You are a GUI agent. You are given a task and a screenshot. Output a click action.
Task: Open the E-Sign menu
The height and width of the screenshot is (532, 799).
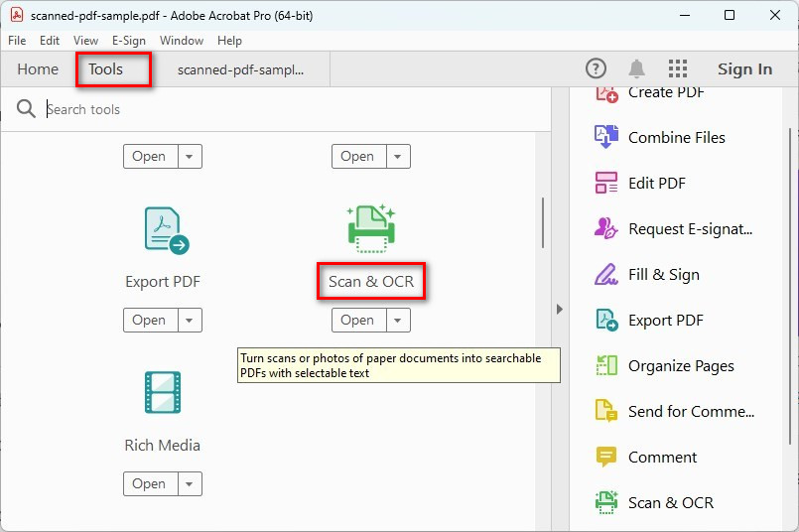129,41
